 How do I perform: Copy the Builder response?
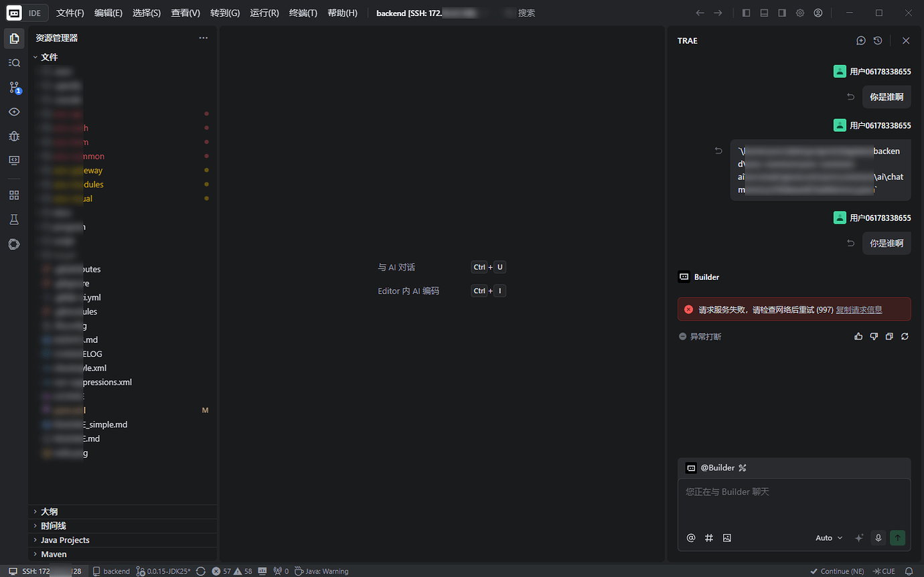pos(889,336)
